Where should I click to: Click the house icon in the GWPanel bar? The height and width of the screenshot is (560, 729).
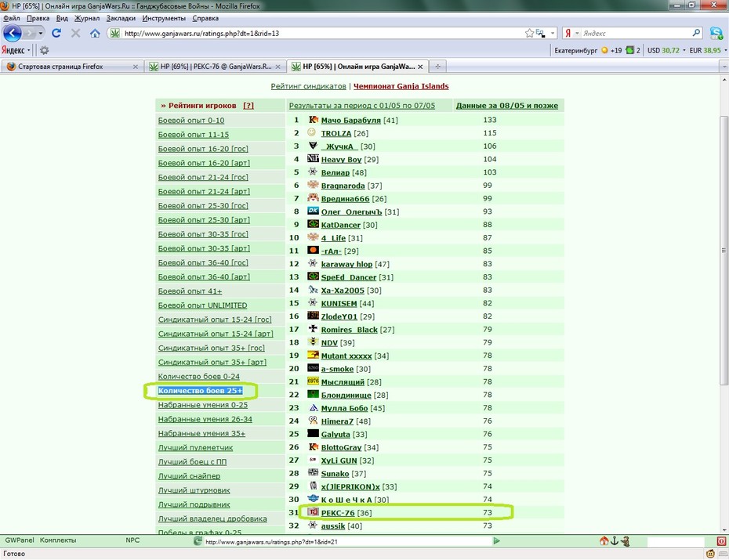(x=604, y=540)
